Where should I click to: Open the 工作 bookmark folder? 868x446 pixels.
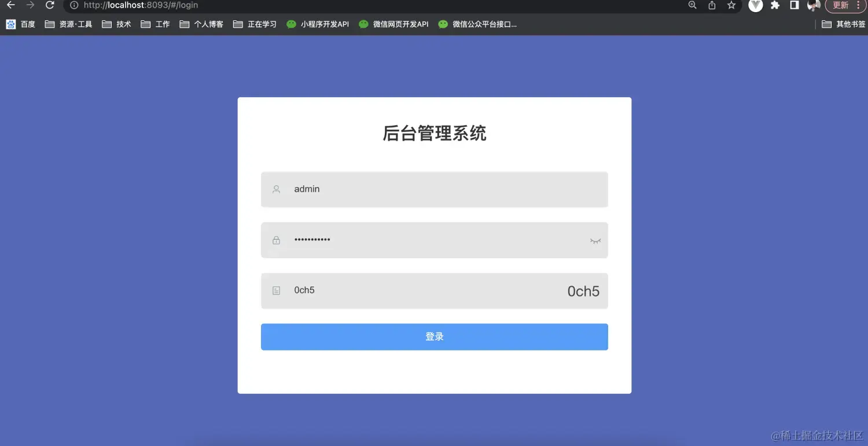[155, 24]
